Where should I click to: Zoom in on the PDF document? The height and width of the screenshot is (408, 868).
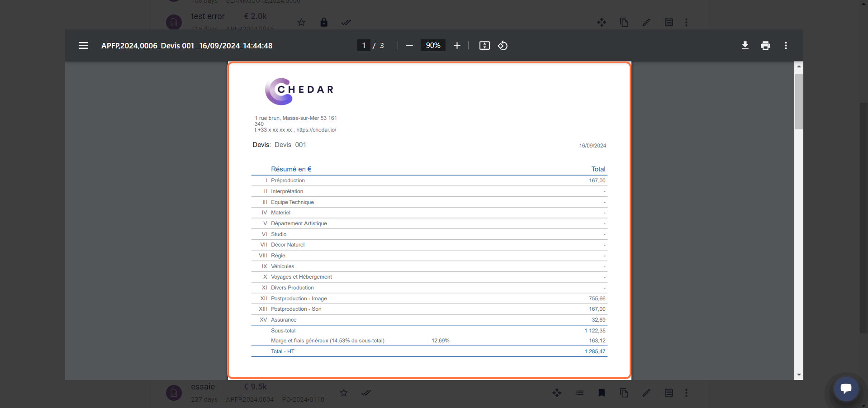click(x=457, y=46)
